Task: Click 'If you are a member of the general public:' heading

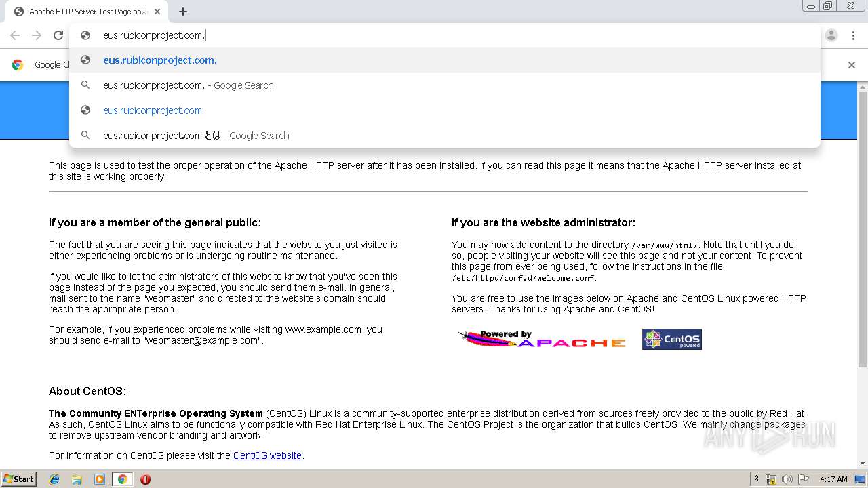Action: pyautogui.click(x=155, y=222)
